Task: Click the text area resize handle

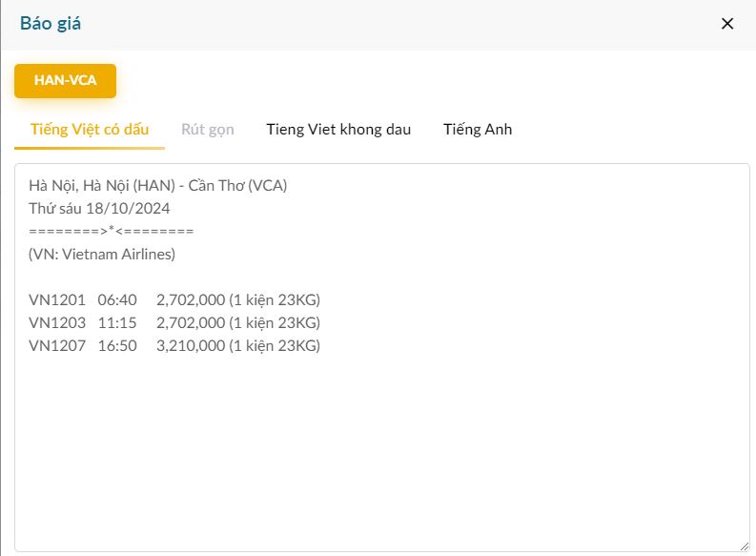Action: coord(744,546)
